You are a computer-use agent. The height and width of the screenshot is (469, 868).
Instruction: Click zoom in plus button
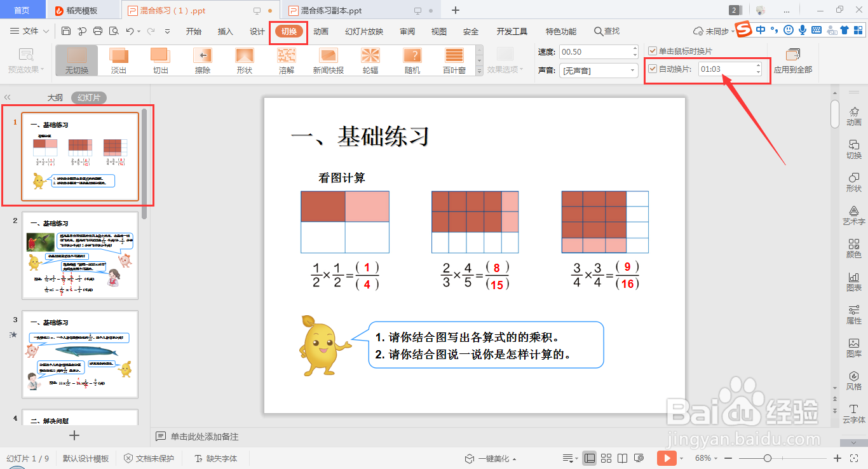837,458
